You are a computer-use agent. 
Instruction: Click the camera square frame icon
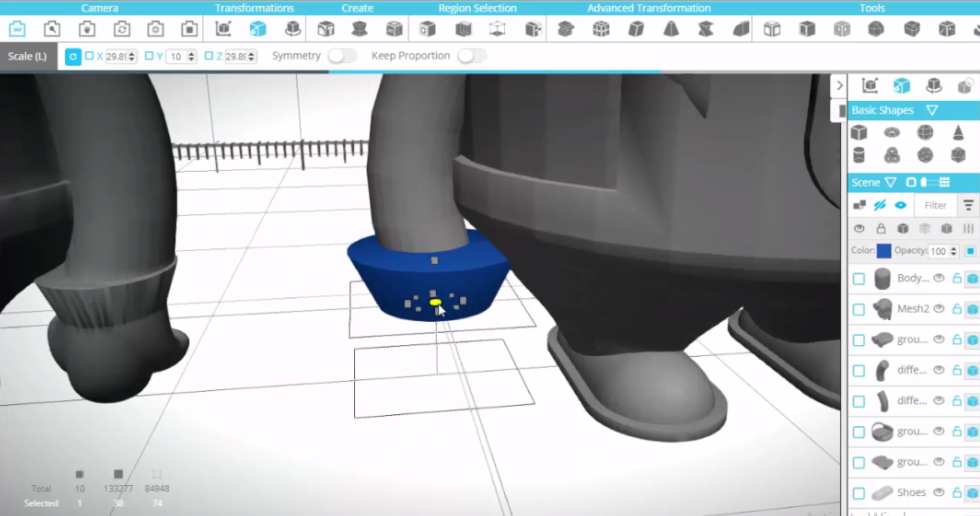[189, 29]
